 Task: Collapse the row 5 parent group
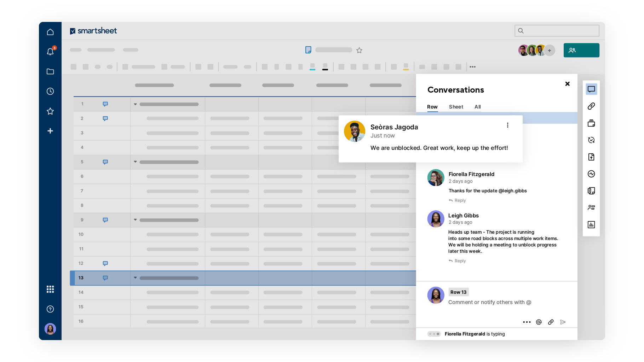tap(135, 162)
